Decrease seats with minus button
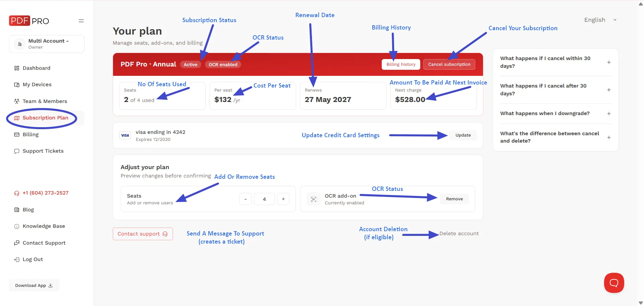 point(246,199)
